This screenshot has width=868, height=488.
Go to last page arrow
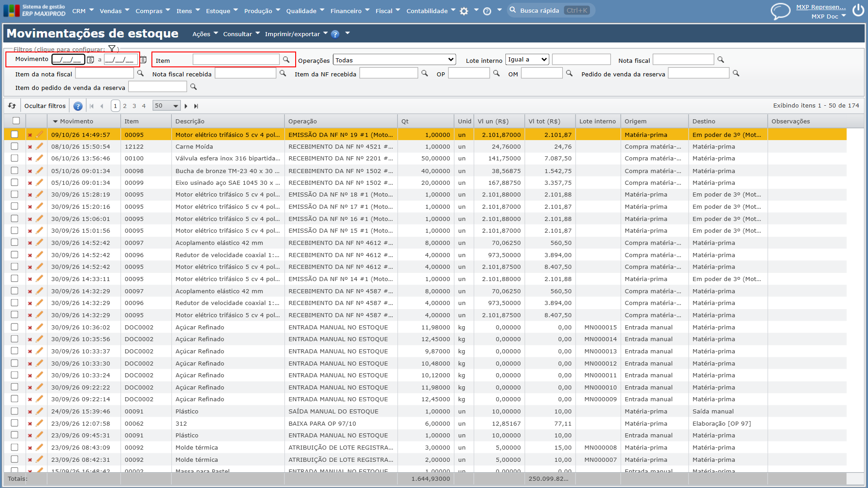196,106
